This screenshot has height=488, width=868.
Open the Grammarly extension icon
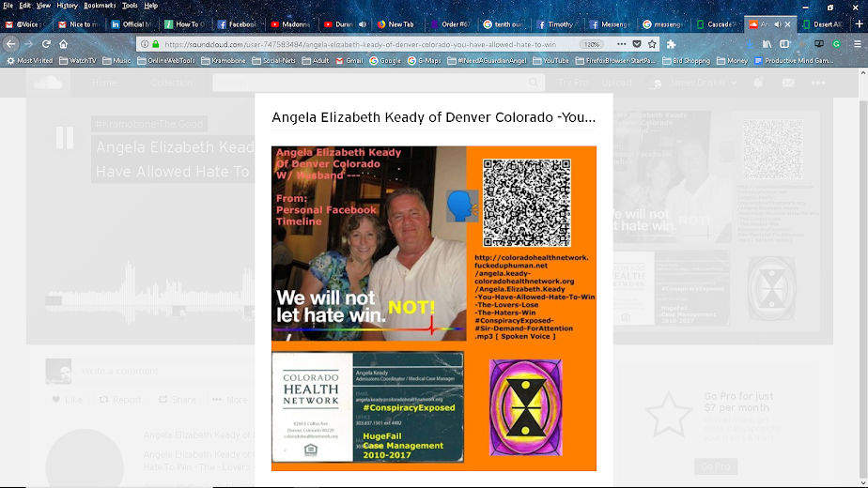pos(836,44)
